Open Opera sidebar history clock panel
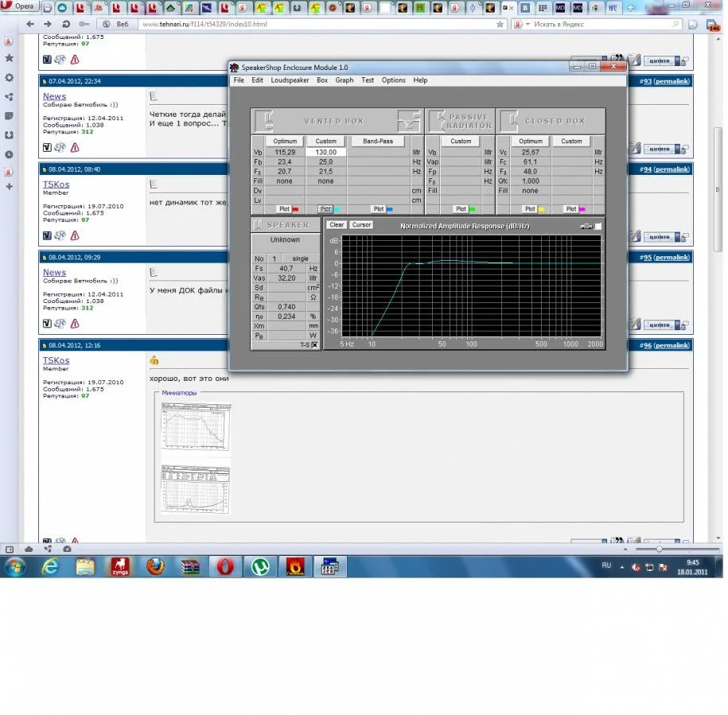This screenshot has height=715, width=728. click(9, 154)
